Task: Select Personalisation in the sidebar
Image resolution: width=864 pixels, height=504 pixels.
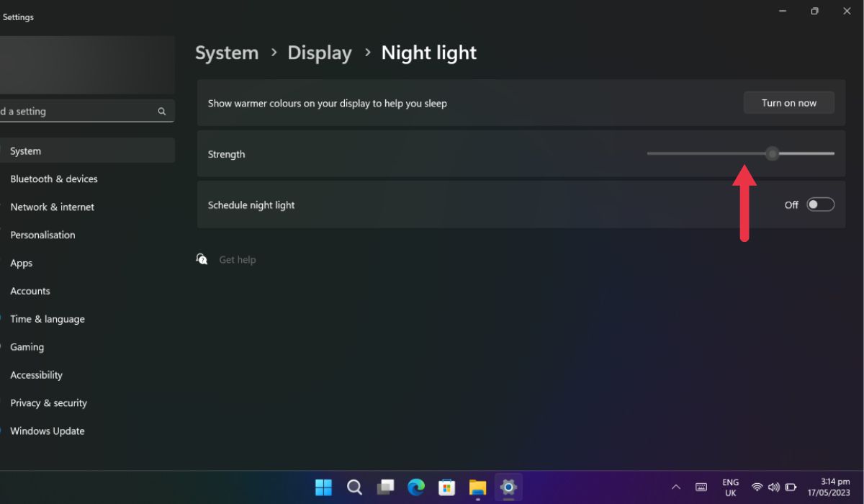Action: tap(42, 235)
